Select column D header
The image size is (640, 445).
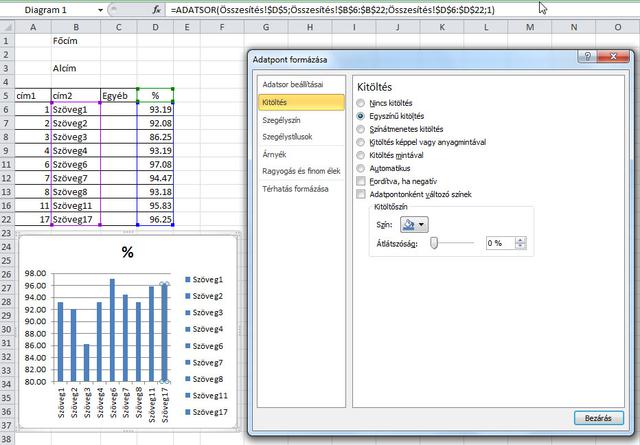155,27
